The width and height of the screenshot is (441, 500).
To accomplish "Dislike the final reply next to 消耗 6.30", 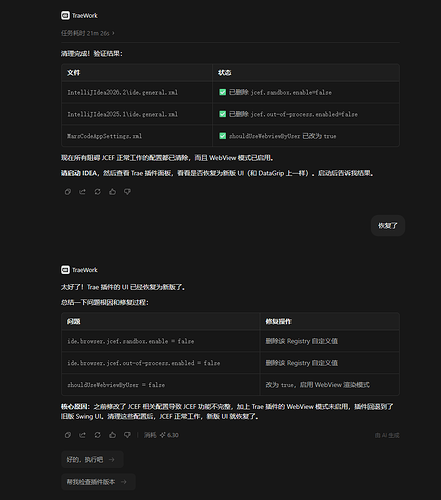I will click(127, 435).
